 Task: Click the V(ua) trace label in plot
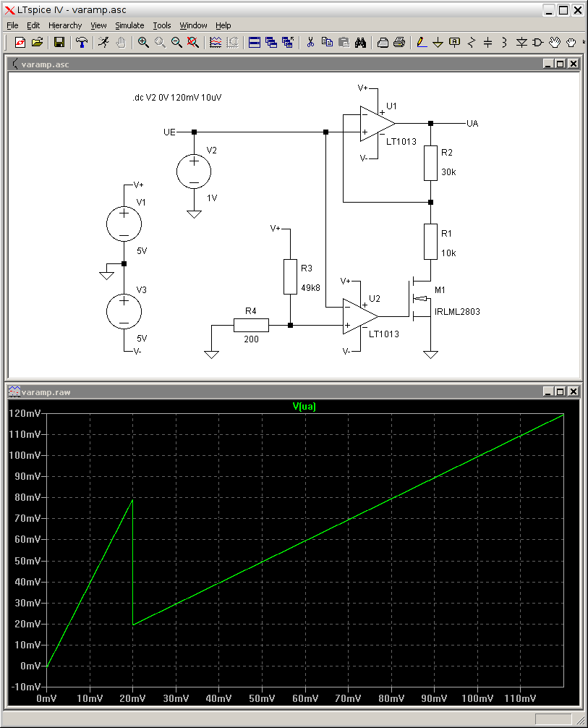[304, 407]
